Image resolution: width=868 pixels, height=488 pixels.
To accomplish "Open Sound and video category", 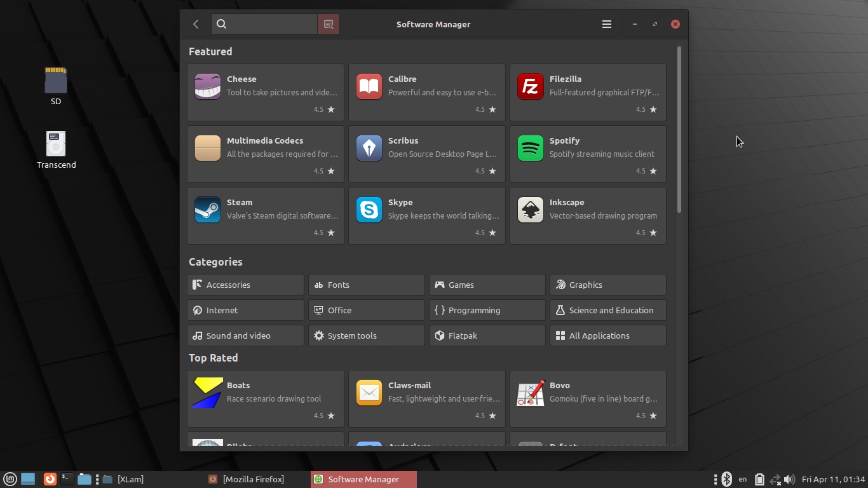I will click(x=245, y=335).
